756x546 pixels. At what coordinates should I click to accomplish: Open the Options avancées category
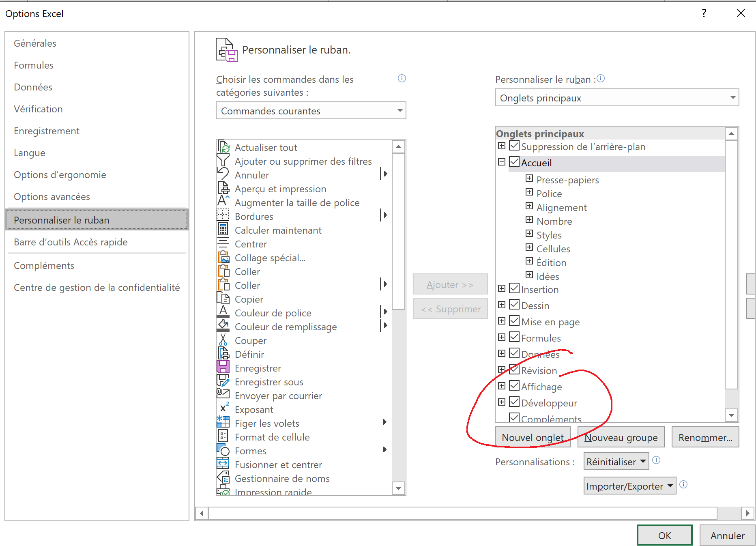click(97, 197)
